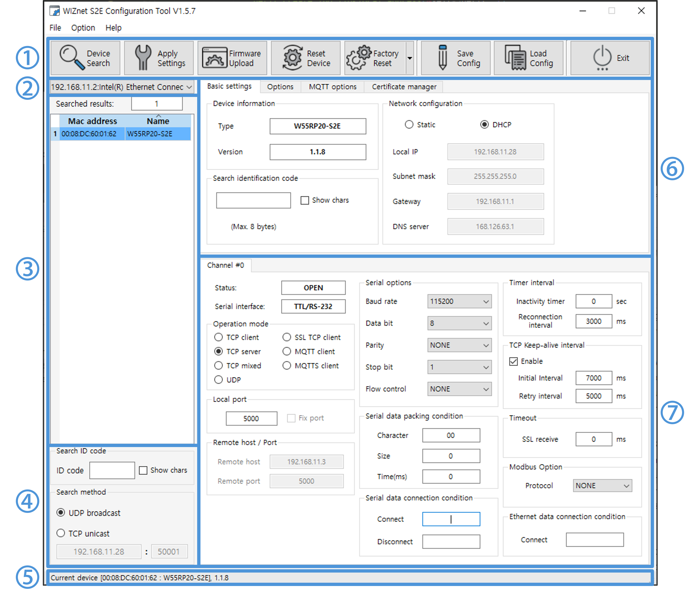Open the Modbus Protocol dropdown
700x607 pixels.
click(x=602, y=486)
